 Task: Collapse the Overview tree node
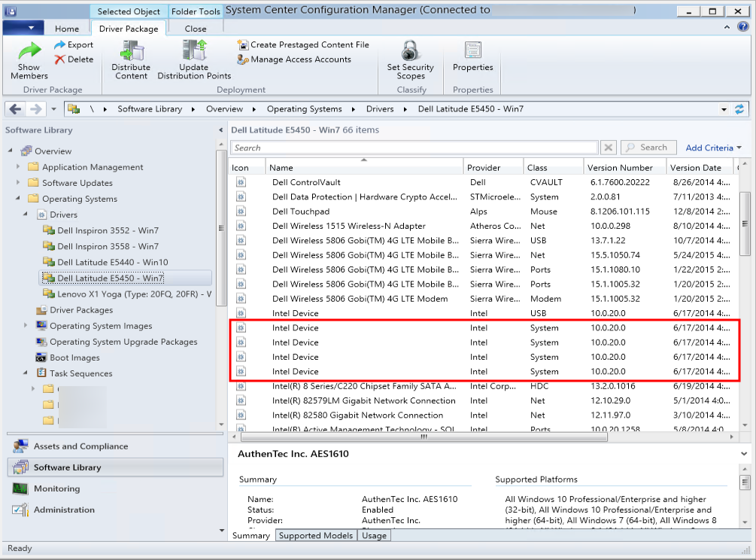[11, 151]
